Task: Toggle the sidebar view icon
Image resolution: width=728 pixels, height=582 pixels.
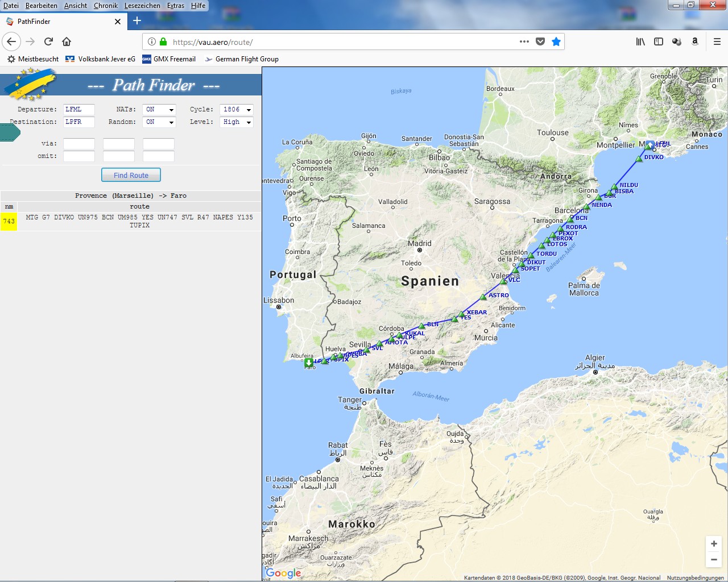Action: tap(659, 41)
